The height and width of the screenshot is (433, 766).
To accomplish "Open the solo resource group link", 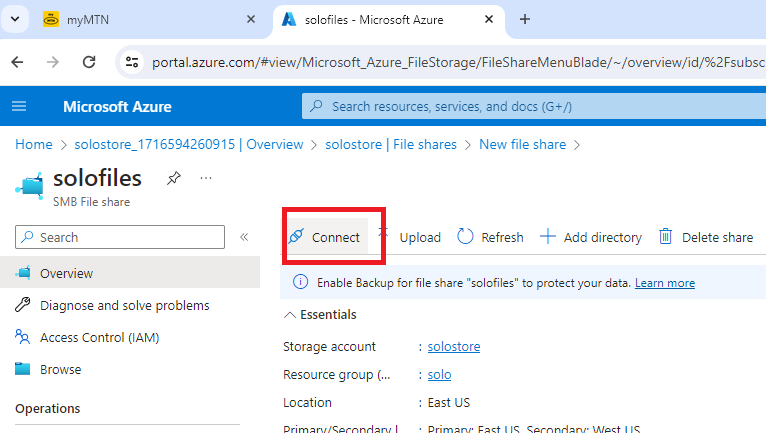I will (x=439, y=374).
